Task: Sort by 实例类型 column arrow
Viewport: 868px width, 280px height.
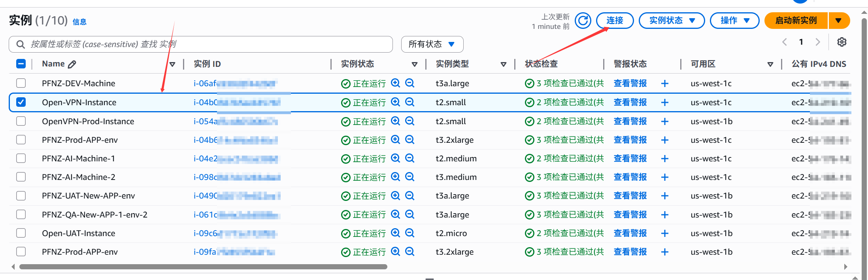Action: [x=504, y=64]
